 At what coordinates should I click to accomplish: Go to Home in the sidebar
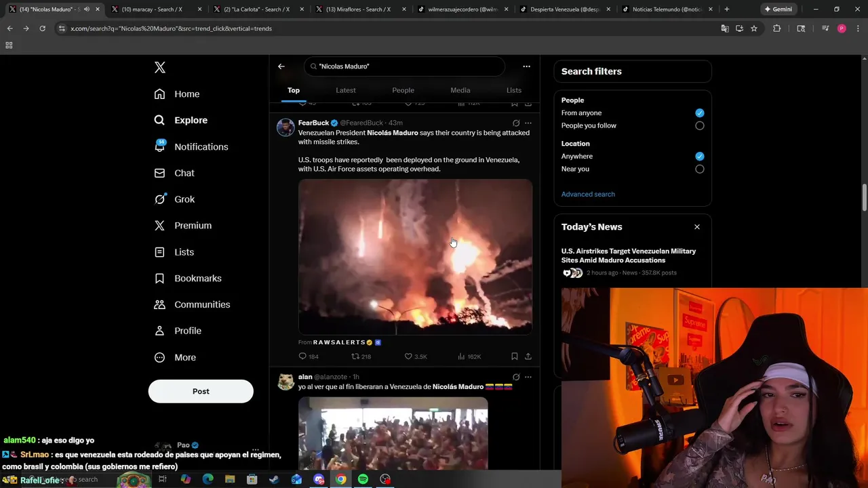coord(177,94)
